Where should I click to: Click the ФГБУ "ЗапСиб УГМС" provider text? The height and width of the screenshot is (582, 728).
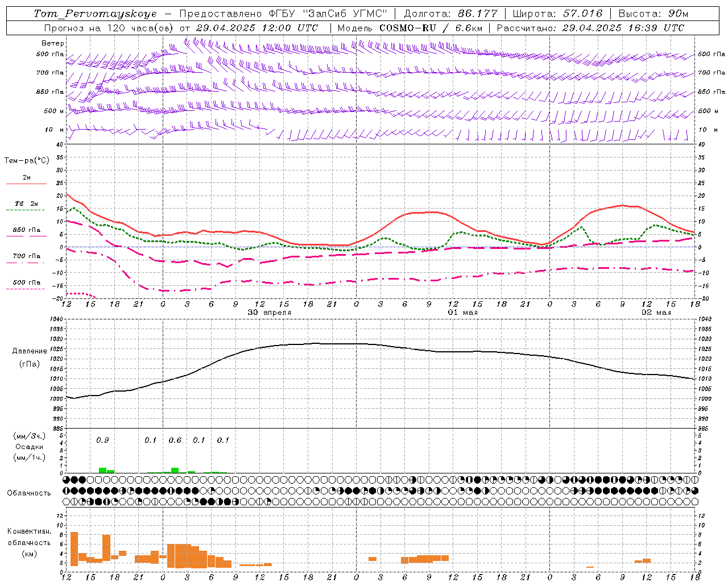click(x=328, y=14)
